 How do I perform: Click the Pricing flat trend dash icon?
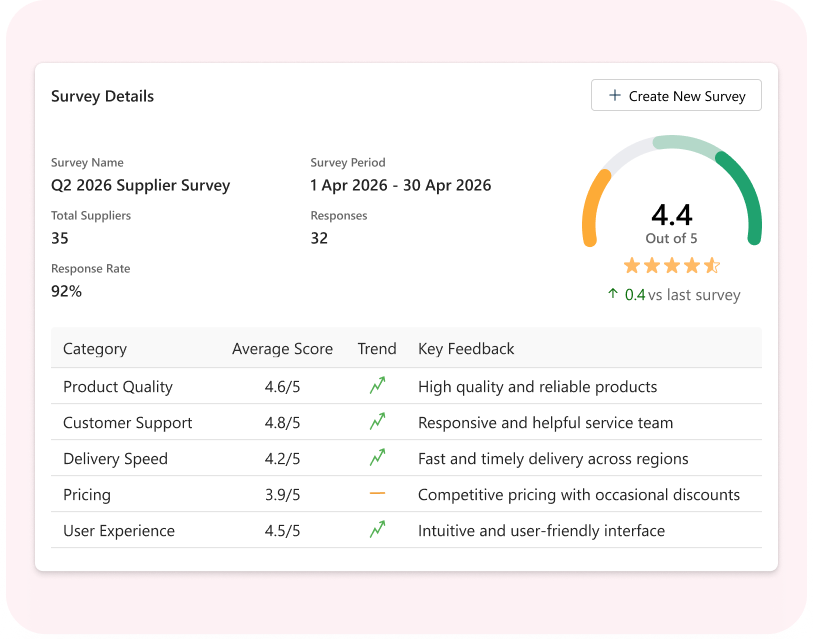(x=377, y=493)
